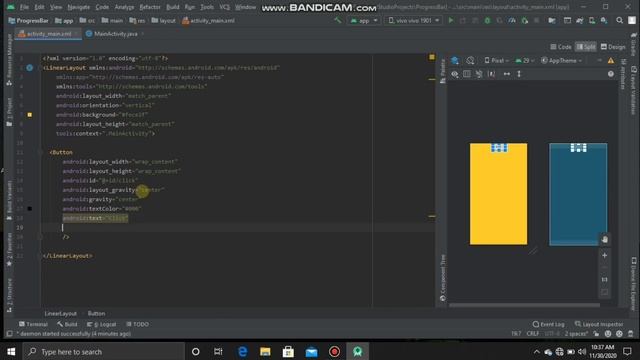Open the Terminal tool window
The image size is (640, 360).
point(33,324)
